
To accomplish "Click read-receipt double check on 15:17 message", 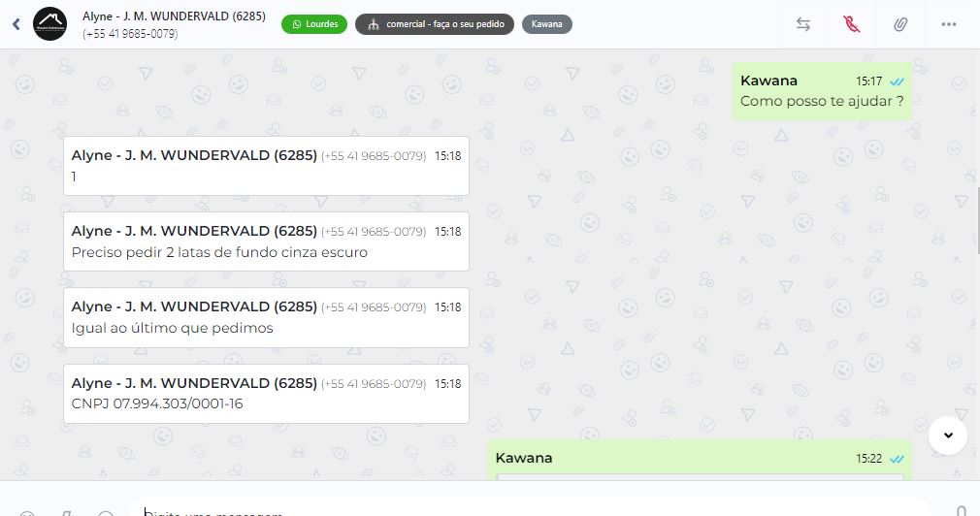I will (897, 81).
